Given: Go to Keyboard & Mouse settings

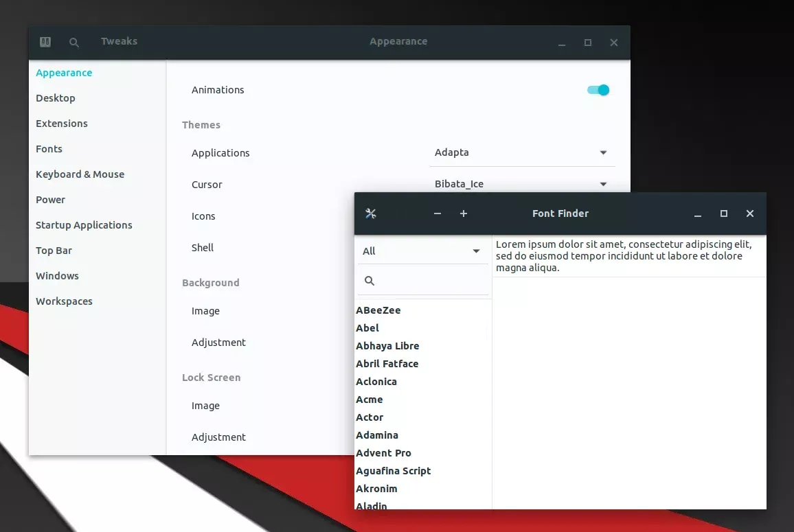Looking at the screenshot, I should (x=80, y=174).
